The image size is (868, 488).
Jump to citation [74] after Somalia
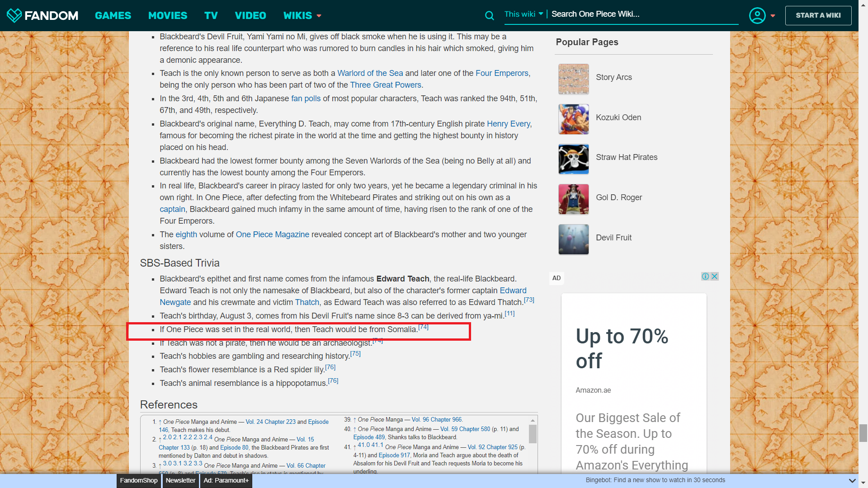click(x=423, y=327)
